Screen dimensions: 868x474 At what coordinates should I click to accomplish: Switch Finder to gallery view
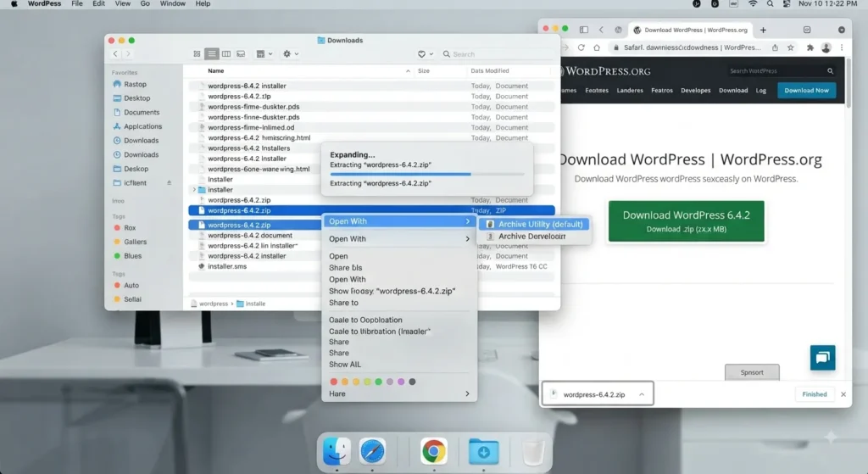coord(241,53)
